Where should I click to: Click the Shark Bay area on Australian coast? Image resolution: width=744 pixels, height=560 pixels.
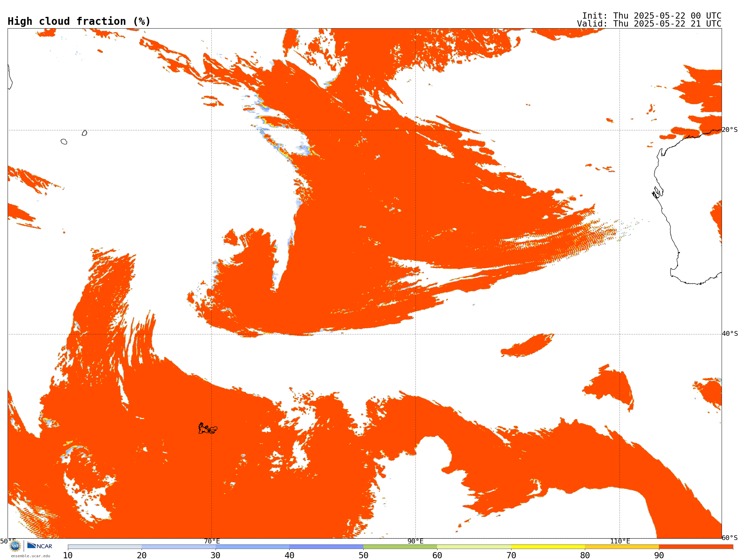point(658,192)
